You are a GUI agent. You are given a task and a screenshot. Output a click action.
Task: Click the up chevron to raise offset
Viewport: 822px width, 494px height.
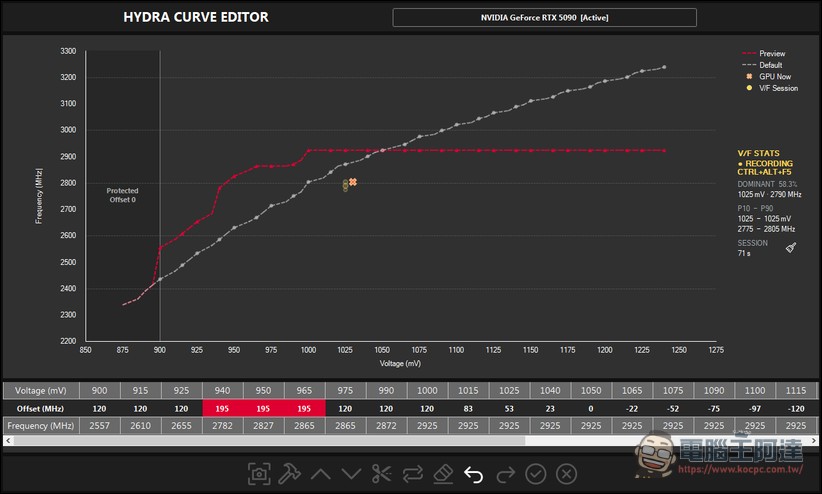320,474
